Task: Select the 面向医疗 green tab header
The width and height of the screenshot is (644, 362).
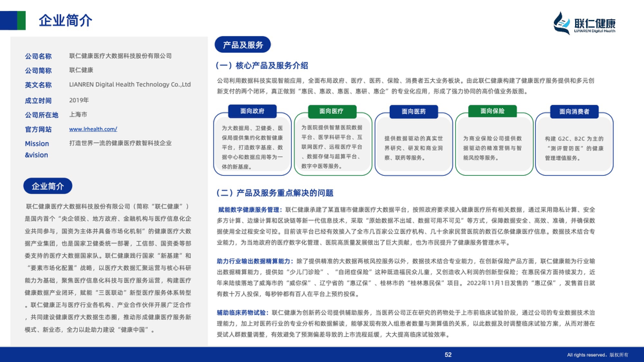Action: [332, 111]
